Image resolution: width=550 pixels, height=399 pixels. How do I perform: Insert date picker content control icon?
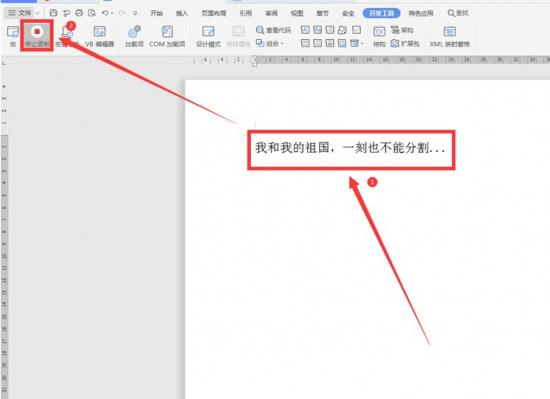(330, 43)
